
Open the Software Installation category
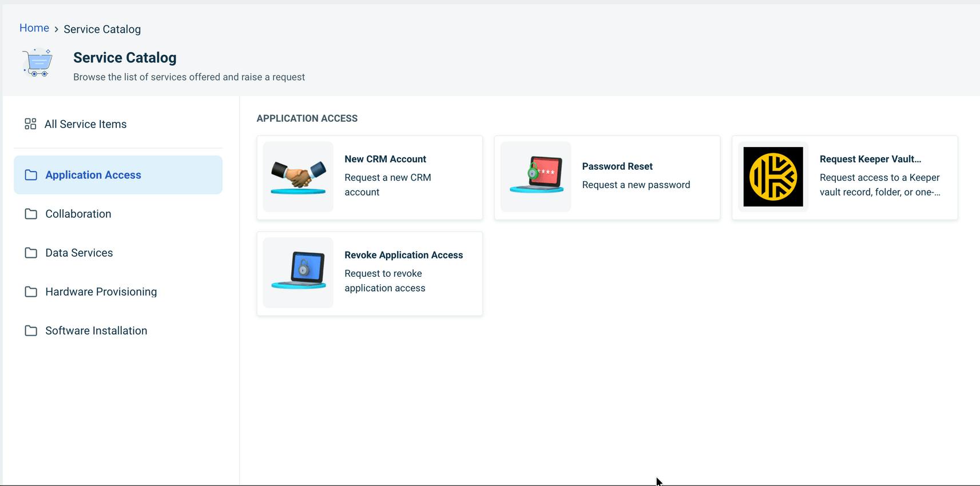[118, 330]
